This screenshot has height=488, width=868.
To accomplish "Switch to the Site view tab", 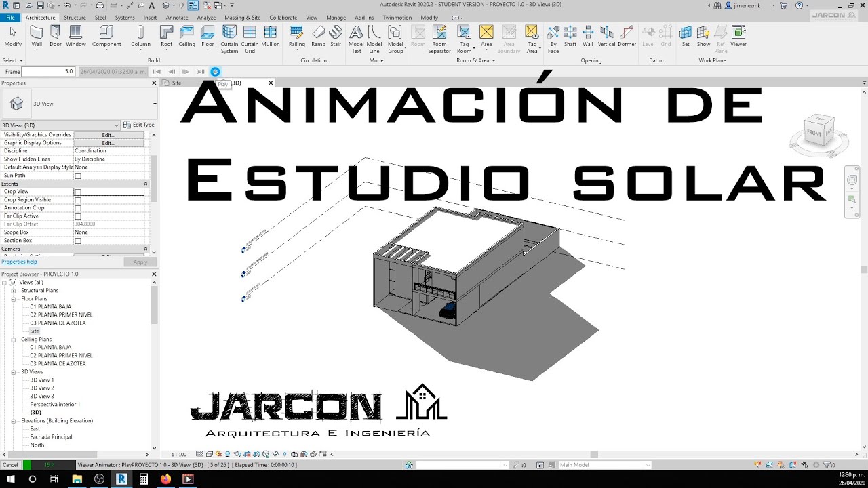I will coord(176,83).
